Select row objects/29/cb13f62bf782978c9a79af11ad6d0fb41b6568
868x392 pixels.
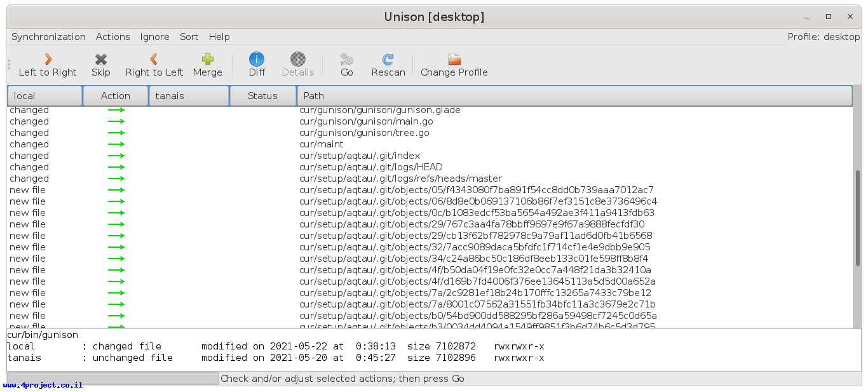click(430, 236)
